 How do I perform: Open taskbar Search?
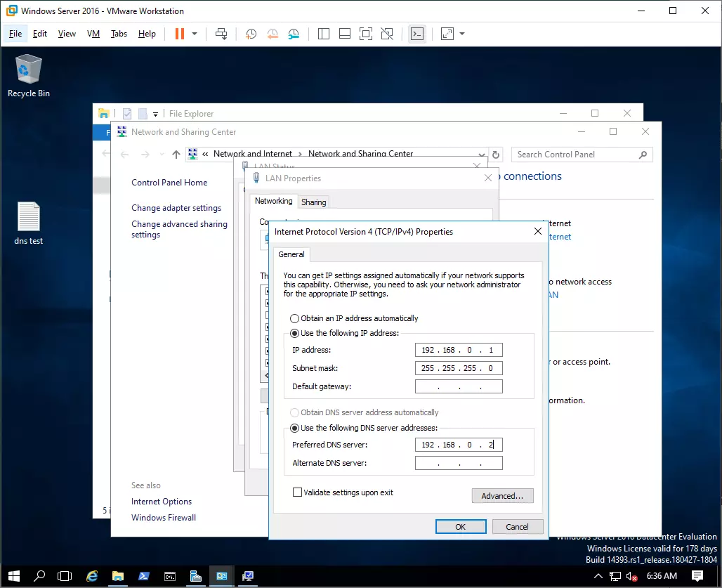[39, 576]
